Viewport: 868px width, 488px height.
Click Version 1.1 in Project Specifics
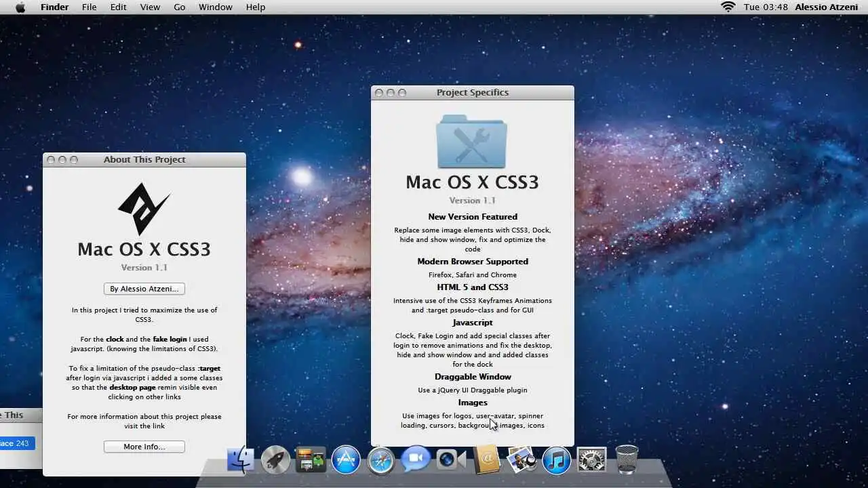pyautogui.click(x=473, y=201)
